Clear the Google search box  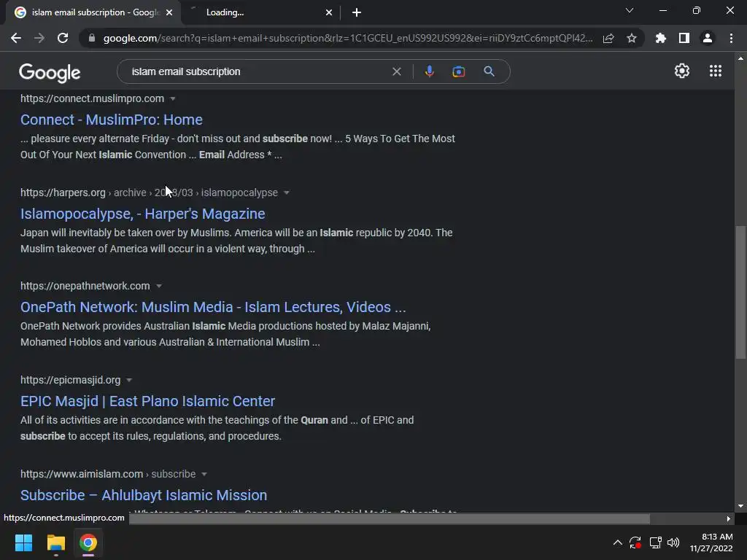[x=396, y=71]
